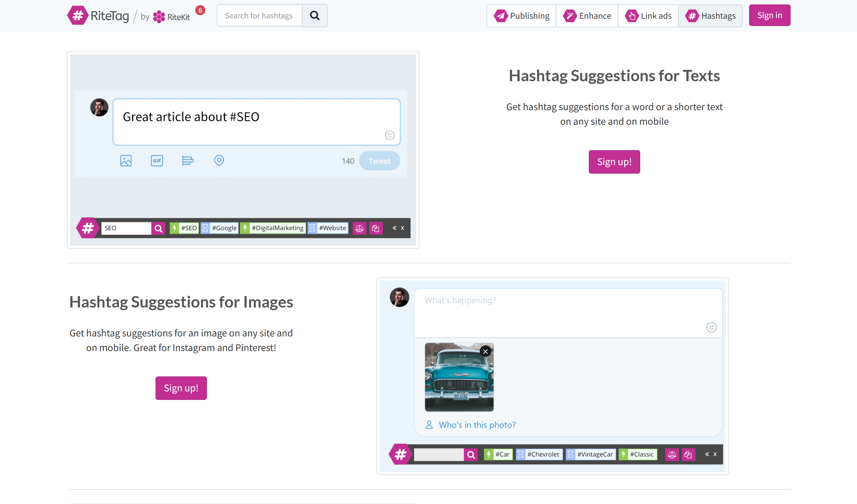Click the image upload icon in the tweet composer
Viewport: 857px width, 504px height.
(x=125, y=161)
